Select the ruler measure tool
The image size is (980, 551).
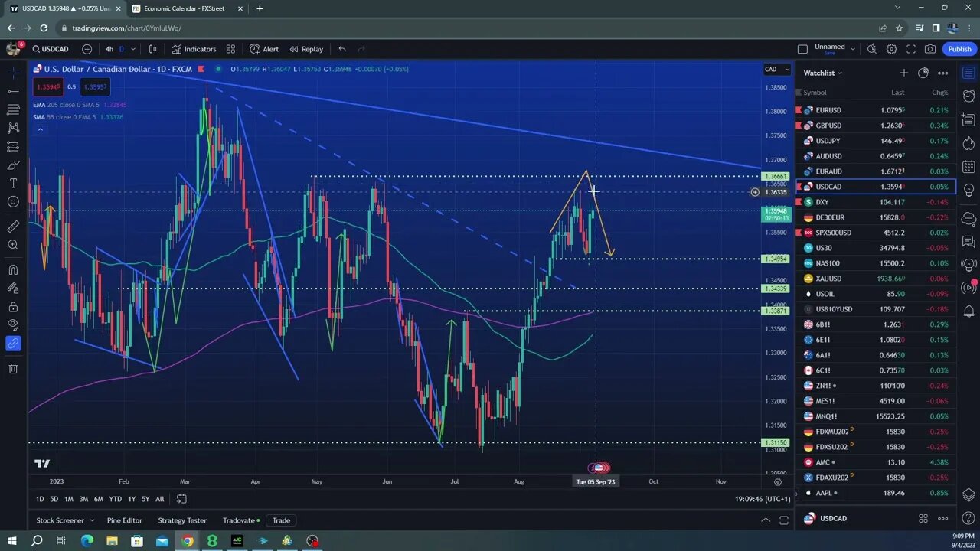tap(13, 227)
